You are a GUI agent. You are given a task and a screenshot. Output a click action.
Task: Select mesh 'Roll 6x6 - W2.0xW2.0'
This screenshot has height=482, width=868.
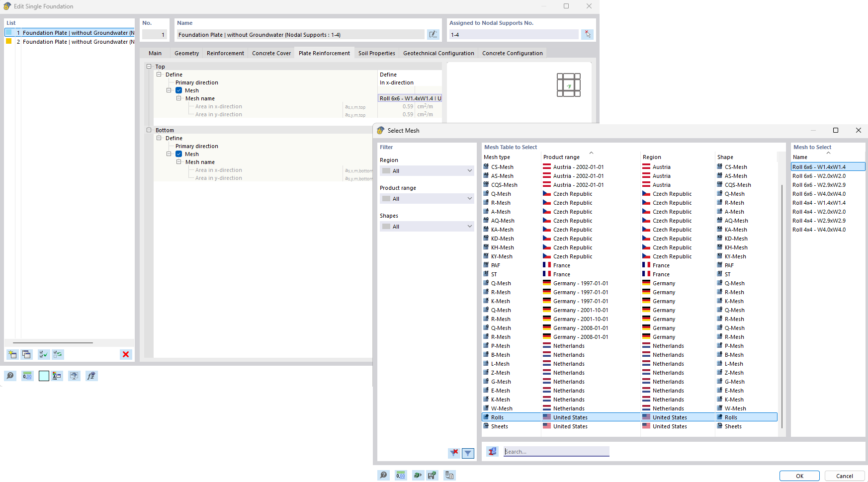click(819, 176)
